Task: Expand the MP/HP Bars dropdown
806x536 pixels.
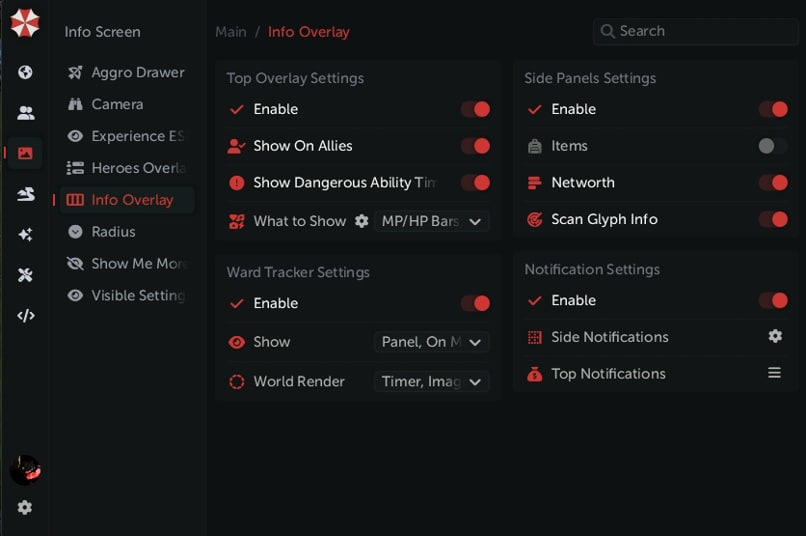Action: (432, 221)
